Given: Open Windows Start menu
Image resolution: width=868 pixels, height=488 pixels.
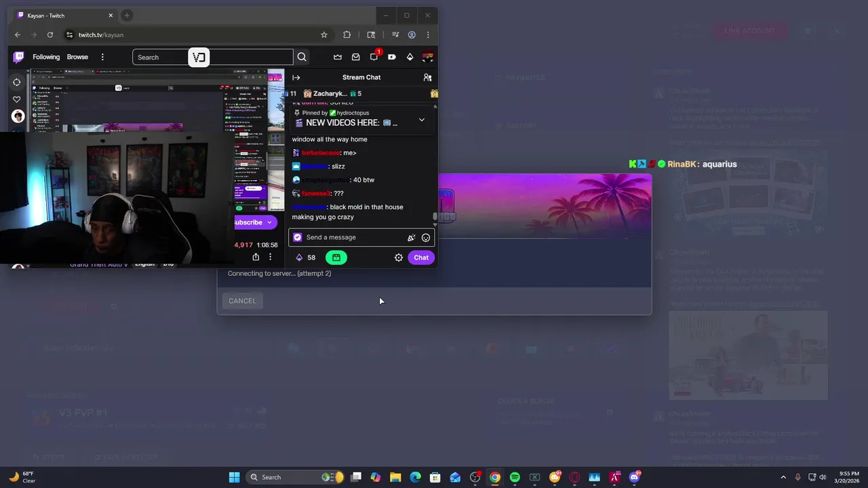Looking at the screenshot, I should pyautogui.click(x=234, y=477).
